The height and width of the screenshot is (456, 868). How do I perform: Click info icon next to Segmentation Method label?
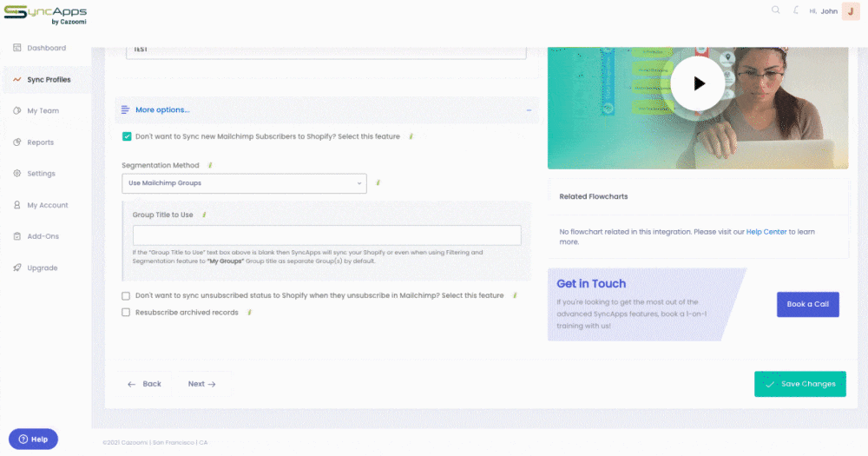210,165
